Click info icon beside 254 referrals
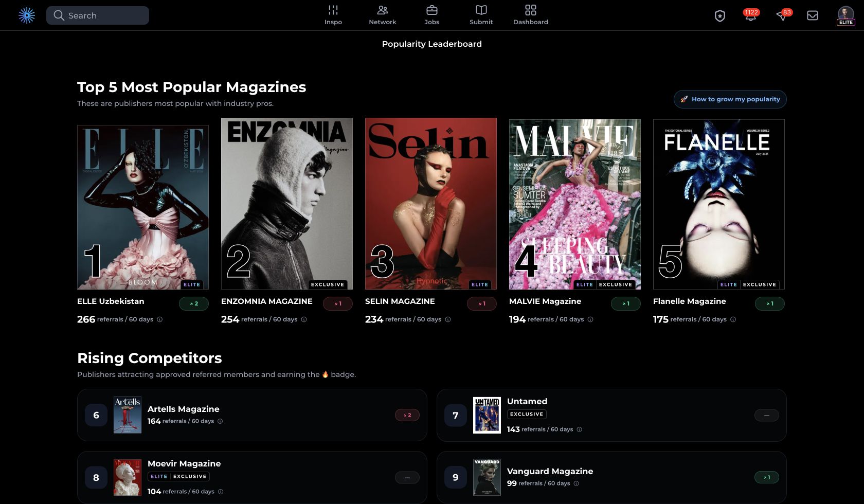The image size is (864, 504). [x=304, y=319]
